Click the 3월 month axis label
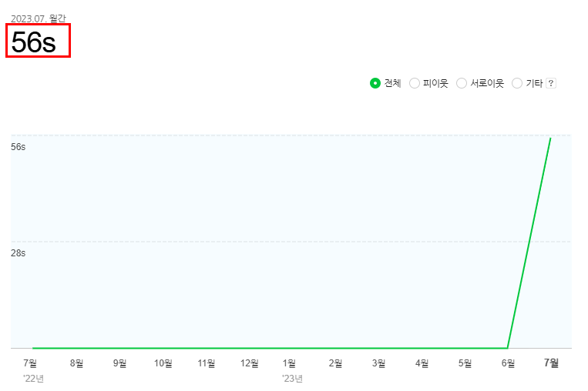 [x=378, y=363]
